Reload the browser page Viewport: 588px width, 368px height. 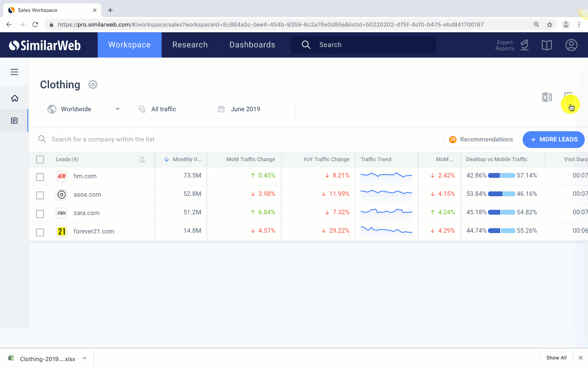[35, 25]
